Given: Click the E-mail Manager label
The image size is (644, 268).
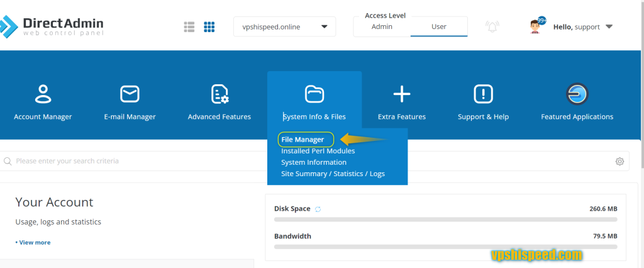Looking at the screenshot, I should point(130,117).
